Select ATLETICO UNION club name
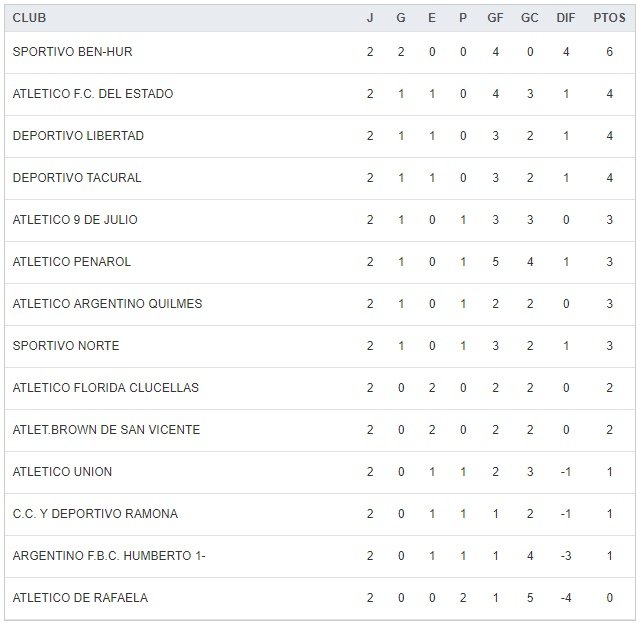This screenshot has width=640, height=625. pyautogui.click(x=62, y=472)
